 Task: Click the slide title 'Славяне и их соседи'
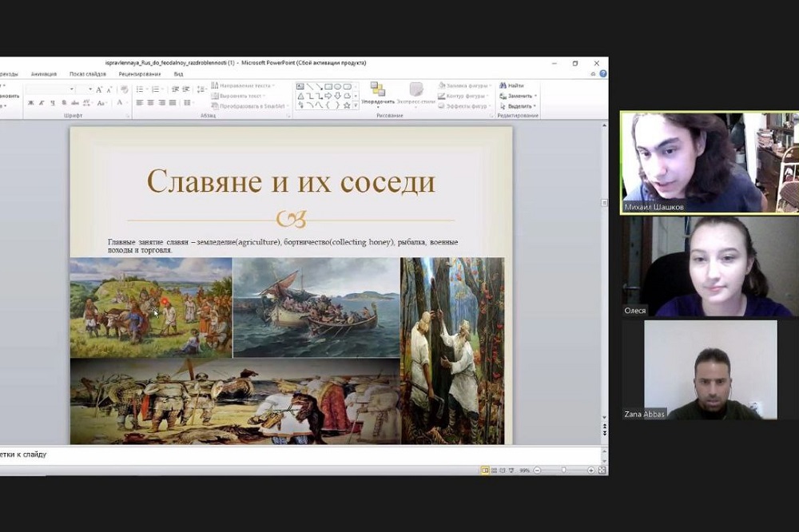291,181
